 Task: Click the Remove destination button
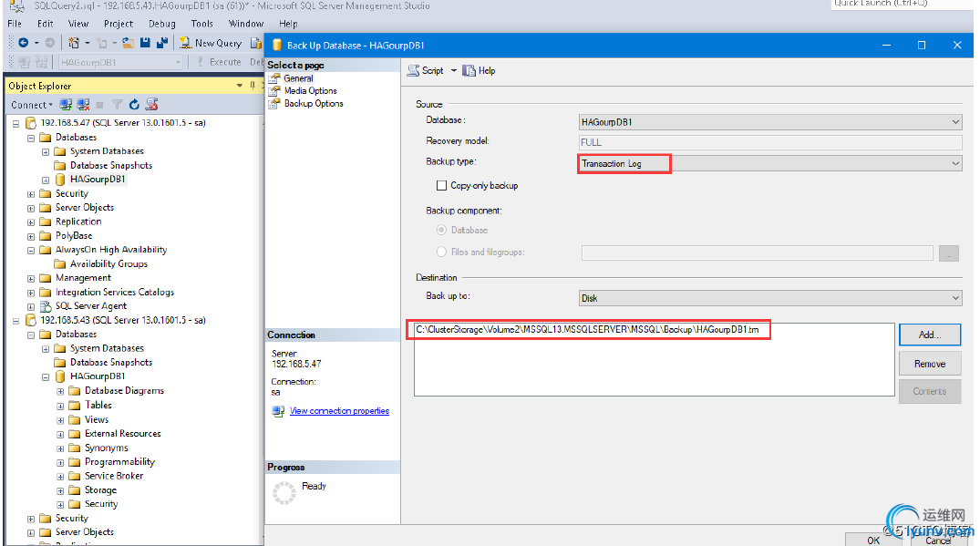929,364
